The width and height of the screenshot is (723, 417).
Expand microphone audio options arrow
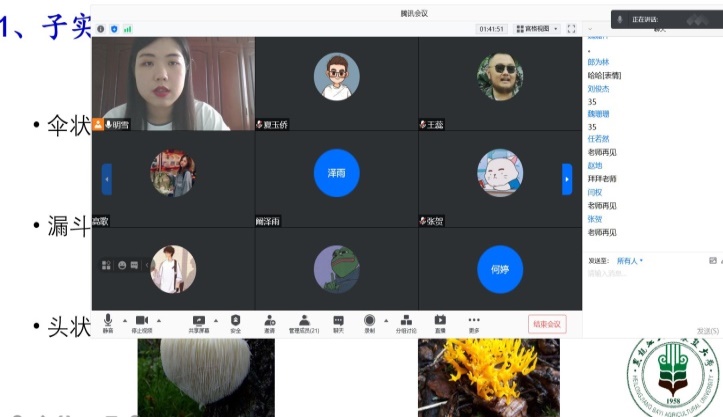[x=122, y=320]
